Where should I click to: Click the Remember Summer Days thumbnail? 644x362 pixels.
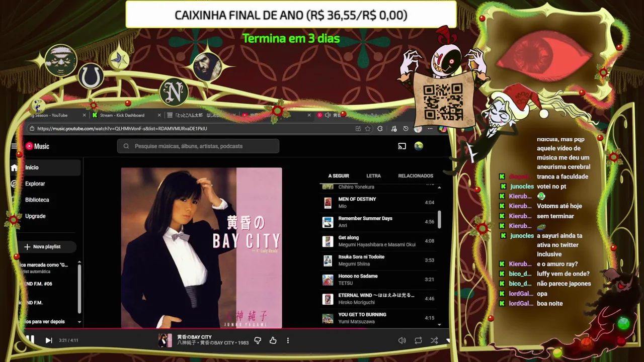(328, 222)
